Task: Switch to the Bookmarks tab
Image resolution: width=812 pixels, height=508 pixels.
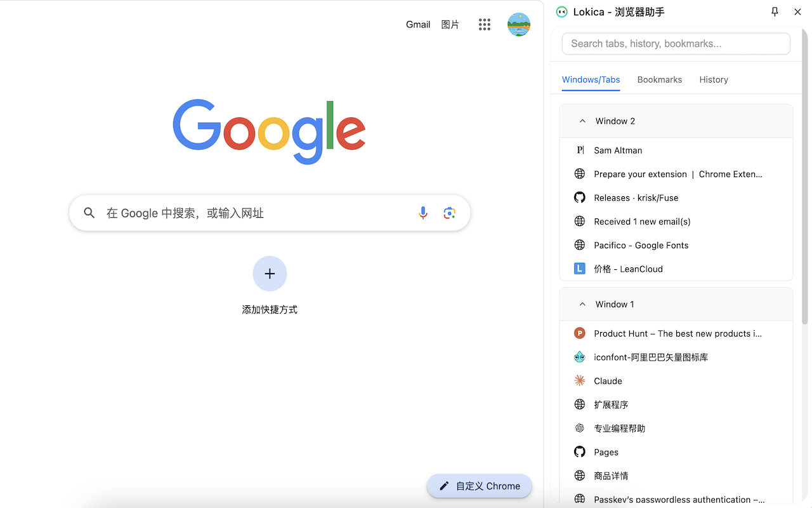Action: 660,79
